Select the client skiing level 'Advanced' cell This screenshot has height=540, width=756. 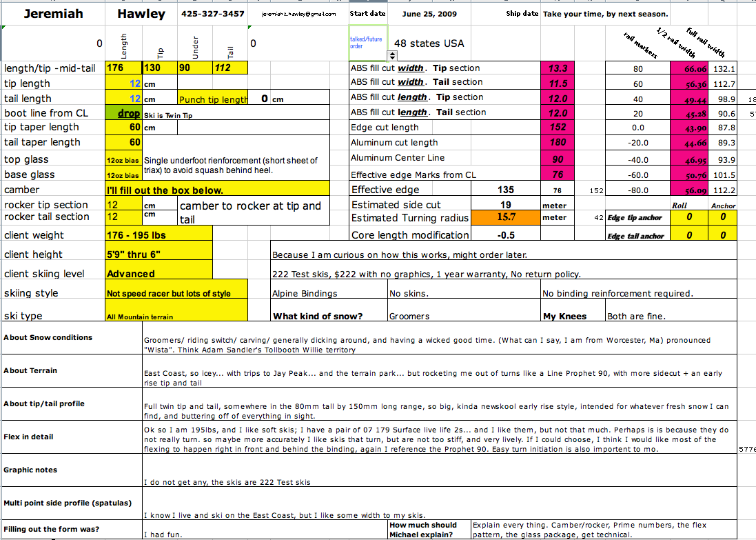pos(159,274)
